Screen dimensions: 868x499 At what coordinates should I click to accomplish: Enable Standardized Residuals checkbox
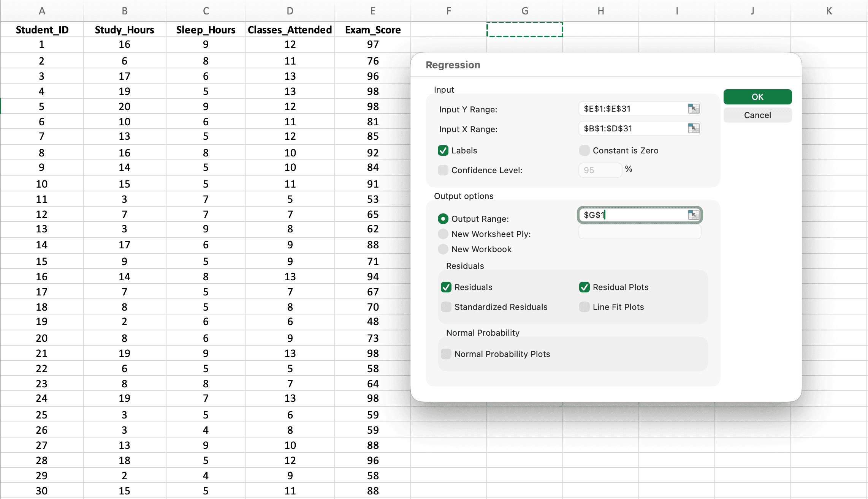point(446,307)
